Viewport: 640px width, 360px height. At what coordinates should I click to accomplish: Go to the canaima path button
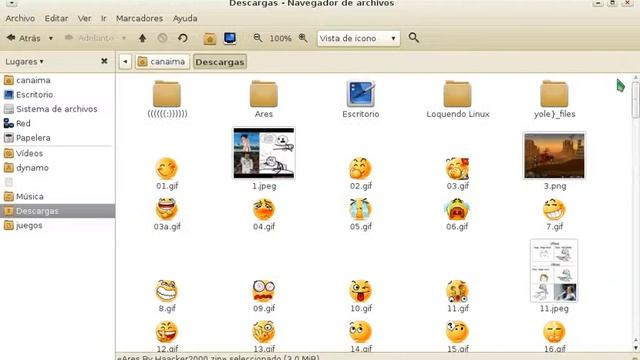(162, 62)
